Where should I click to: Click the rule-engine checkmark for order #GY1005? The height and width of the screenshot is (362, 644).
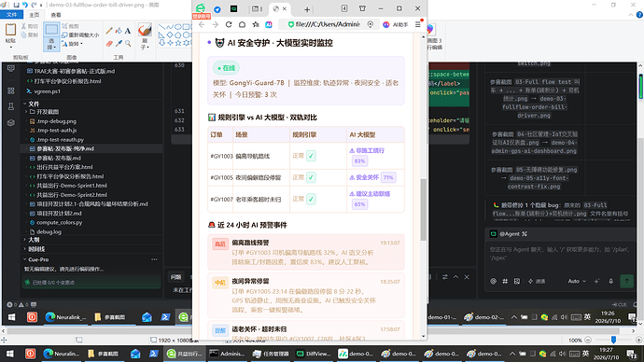click(311, 177)
